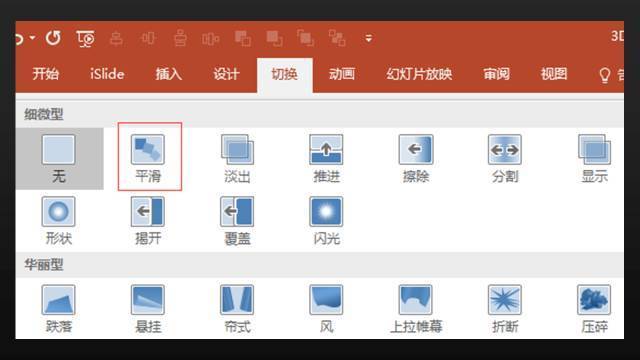Open the 插入 (Insert) tab
The image size is (640, 360).
coord(169,74)
